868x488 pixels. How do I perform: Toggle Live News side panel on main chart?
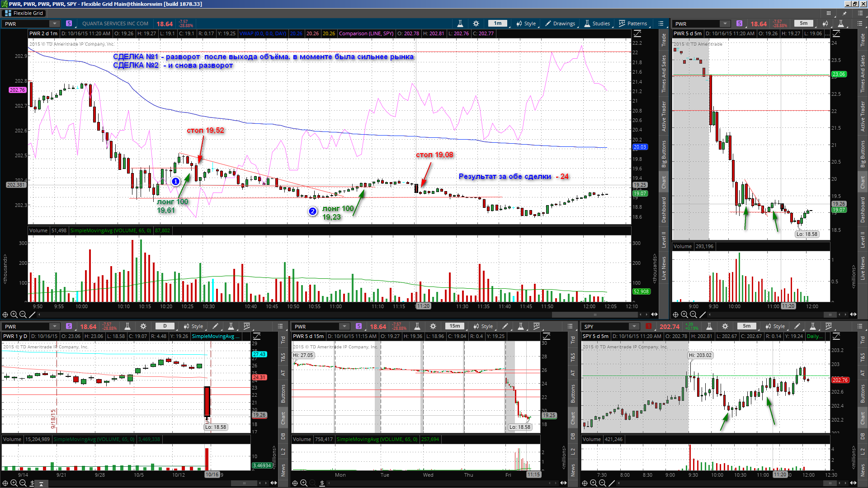pos(664,268)
